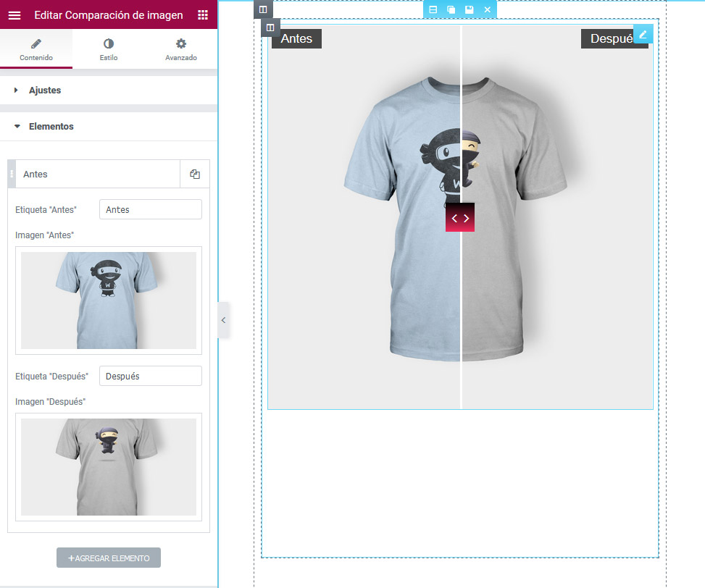This screenshot has width=705, height=588.
Task: Select the Imagen "Después" gray shirt thumbnail
Action: 109,466
